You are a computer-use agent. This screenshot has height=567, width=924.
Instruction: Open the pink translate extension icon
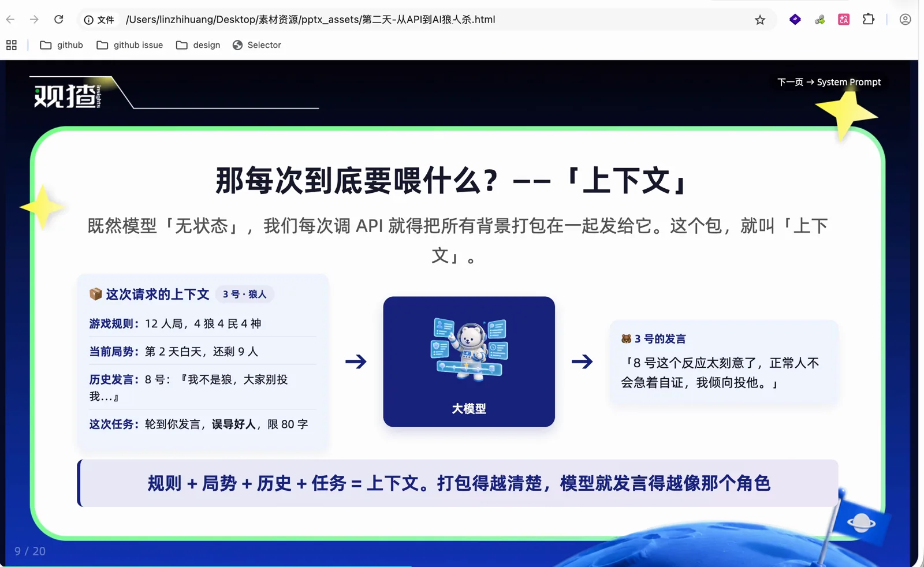click(x=844, y=20)
